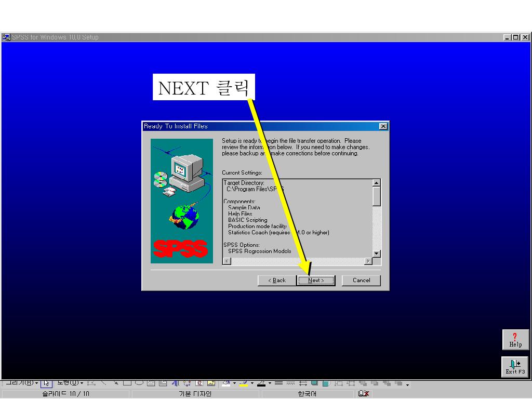Image resolution: width=532 pixels, height=399 pixels.
Task: Open the setup Help button
Action: click(x=515, y=340)
